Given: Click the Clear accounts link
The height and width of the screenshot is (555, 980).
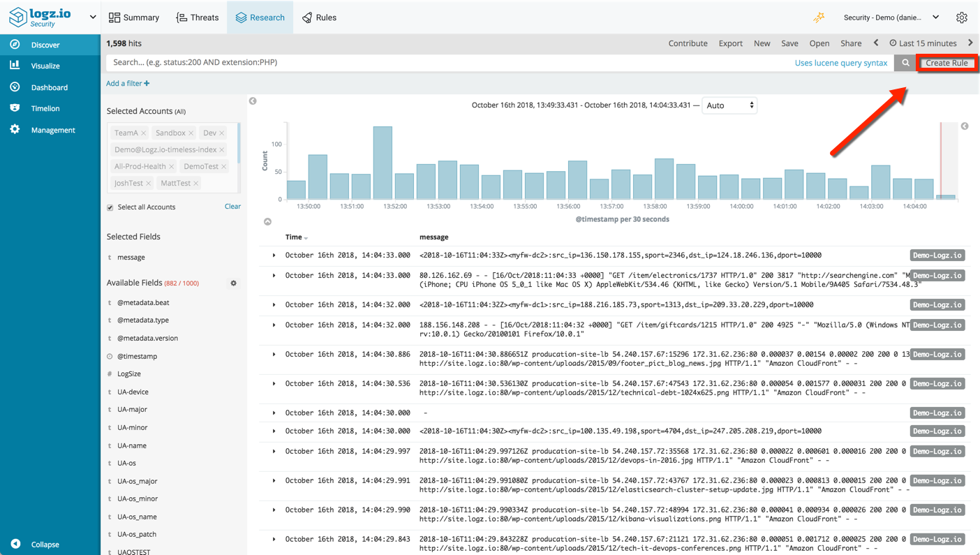Looking at the screenshot, I should pos(232,207).
